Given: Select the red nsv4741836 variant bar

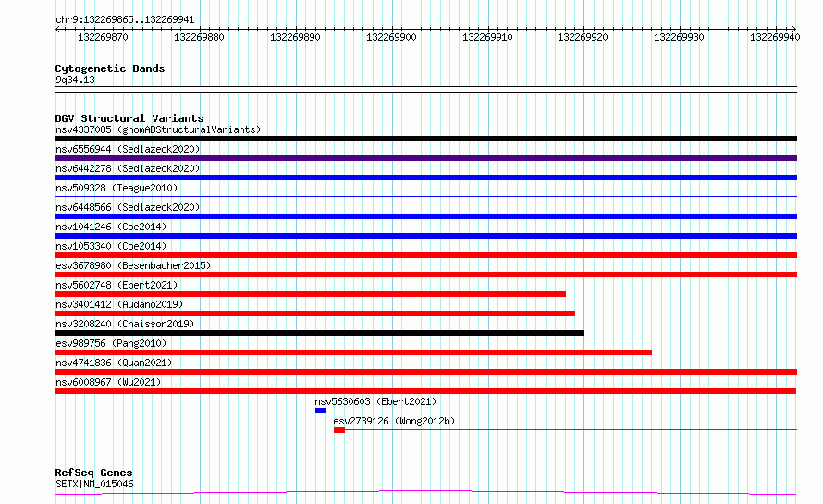Looking at the screenshot, I should tap(425, 372).
